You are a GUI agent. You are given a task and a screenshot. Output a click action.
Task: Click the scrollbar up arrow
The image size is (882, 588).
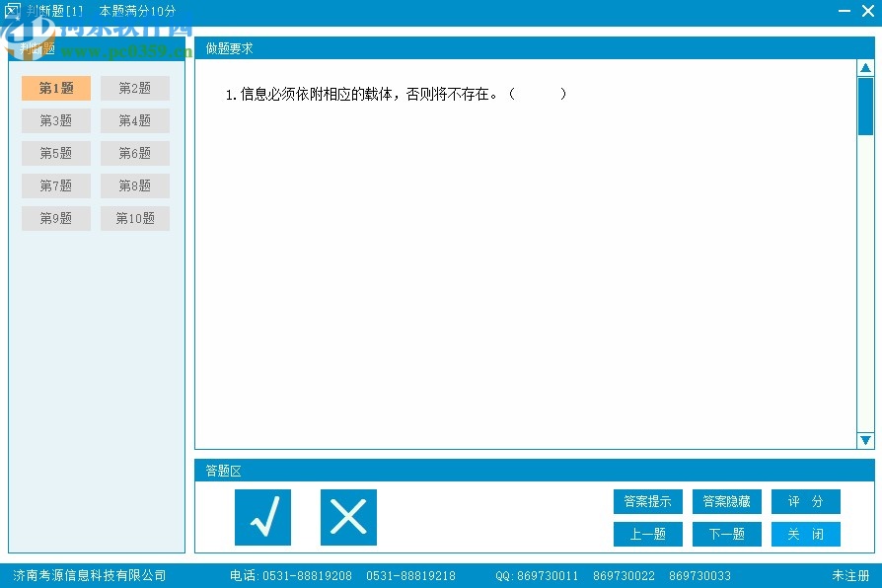[x=865, y=66]
